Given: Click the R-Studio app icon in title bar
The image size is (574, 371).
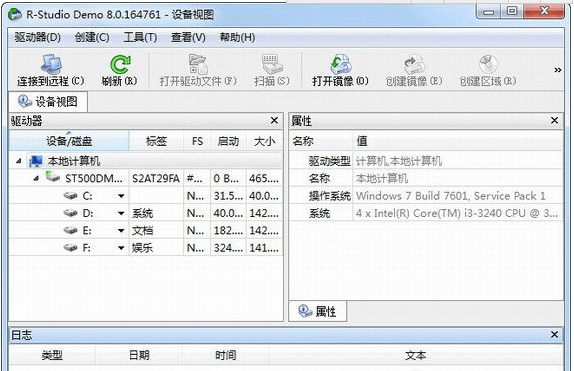Looking at the screenshot, I should [15, 14].
